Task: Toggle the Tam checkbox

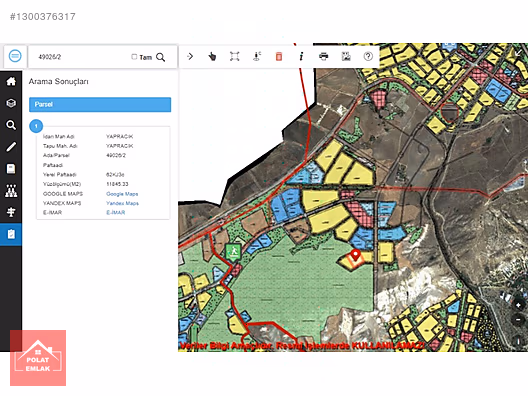Action: pyautogui.click(x=134, y=57)
